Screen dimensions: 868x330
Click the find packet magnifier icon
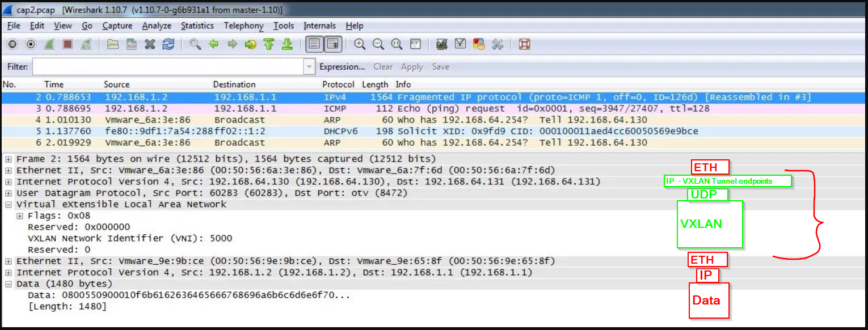(195, 44)
